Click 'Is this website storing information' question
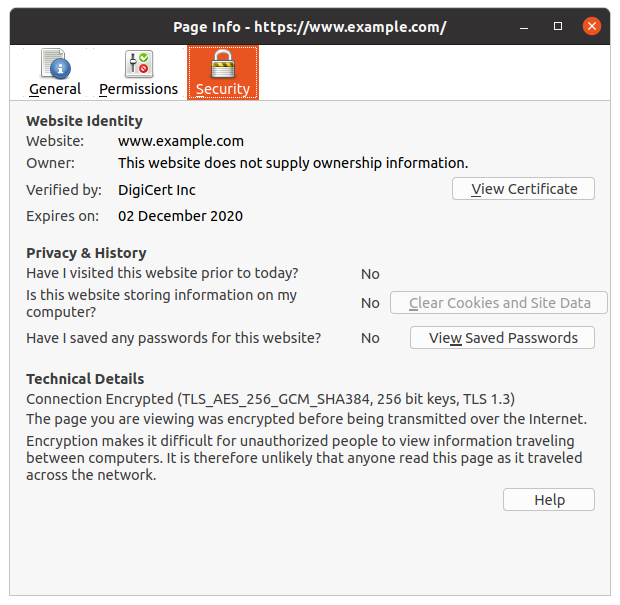The height and width of the screenshot is (605, 620). coord(161,303)
